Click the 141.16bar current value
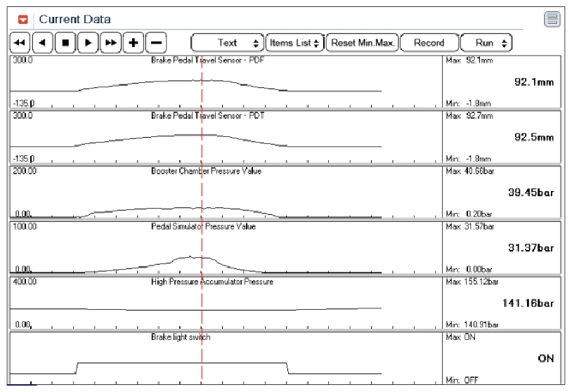The image size is (572, 392). tap(528, 303)
